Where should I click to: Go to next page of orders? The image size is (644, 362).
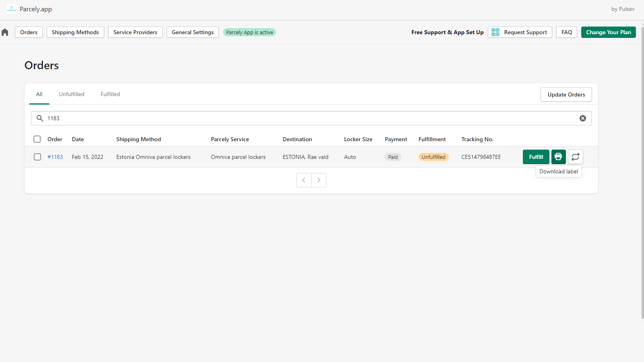[x=319, y=180]
